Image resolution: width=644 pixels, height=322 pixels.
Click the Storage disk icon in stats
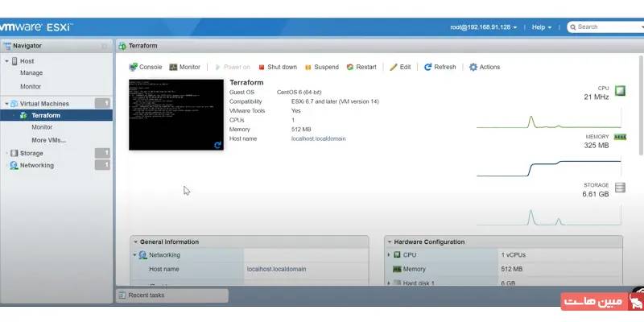click(620, 188)
